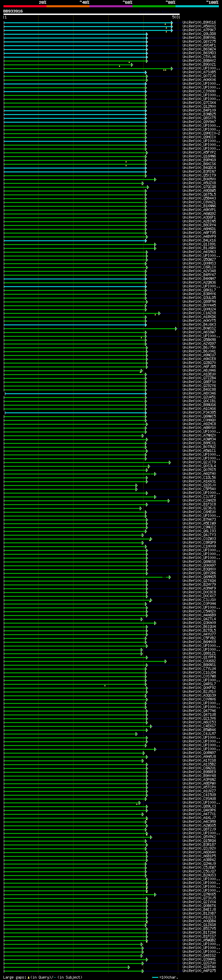Screen dimensions: 222x980
Task: Open hit UniRef100_A5AX02
Action: tap(199, 26)
